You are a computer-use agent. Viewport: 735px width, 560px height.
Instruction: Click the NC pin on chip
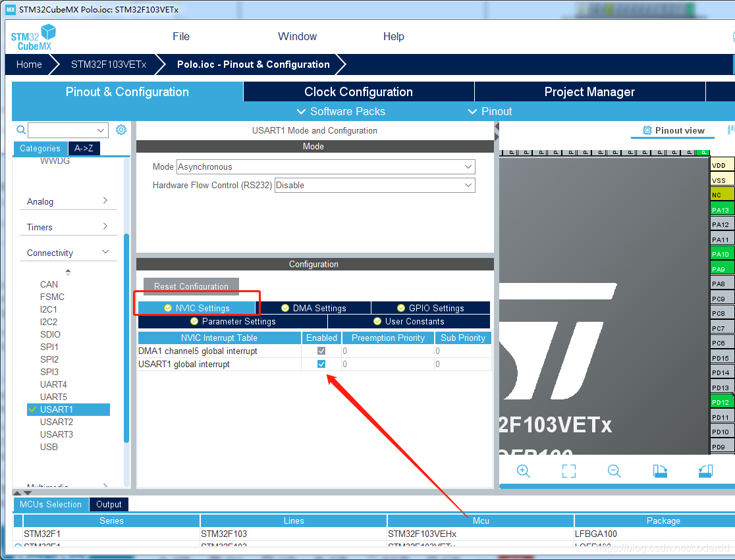point(722,195)
